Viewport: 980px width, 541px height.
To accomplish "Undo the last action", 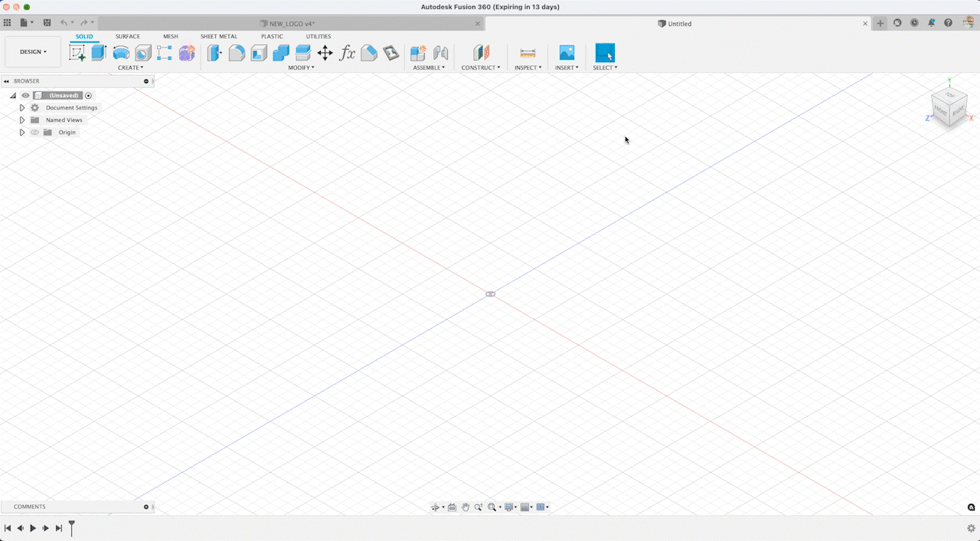I will (x=64, y=23).
